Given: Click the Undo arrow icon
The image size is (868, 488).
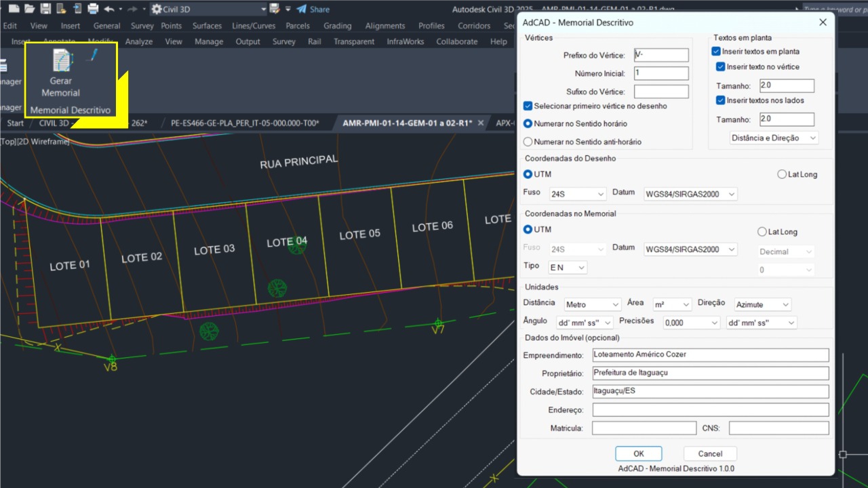Looking at the screenshot, I should point(109,9).
